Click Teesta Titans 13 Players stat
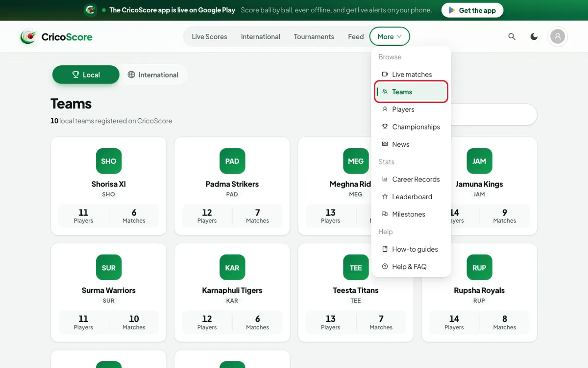The width and height of the screenshot is (588, 368). point(330,322)
